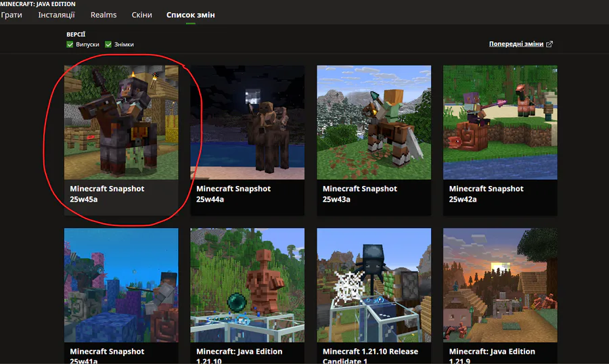The width and height of the screenshot is (609, 364).
Task: Click the title text 'Minecraft Snapshot 25w45a'
Action: click(107, 194)
